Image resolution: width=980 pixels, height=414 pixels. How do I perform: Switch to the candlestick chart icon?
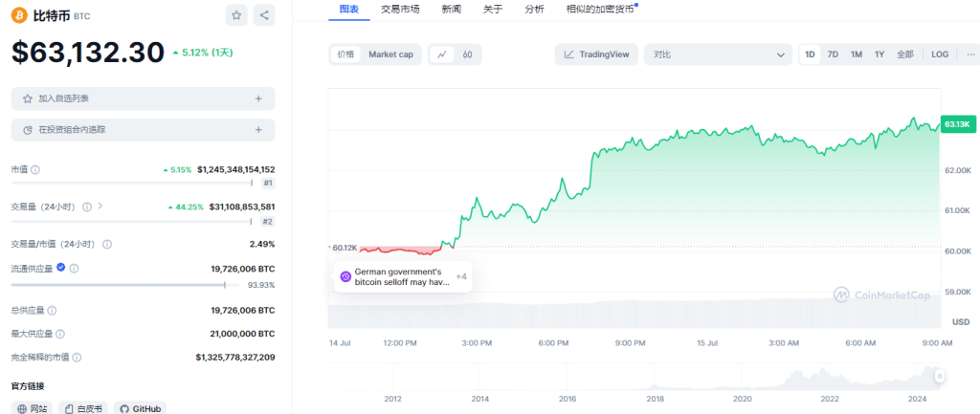(x=467, y=54)
